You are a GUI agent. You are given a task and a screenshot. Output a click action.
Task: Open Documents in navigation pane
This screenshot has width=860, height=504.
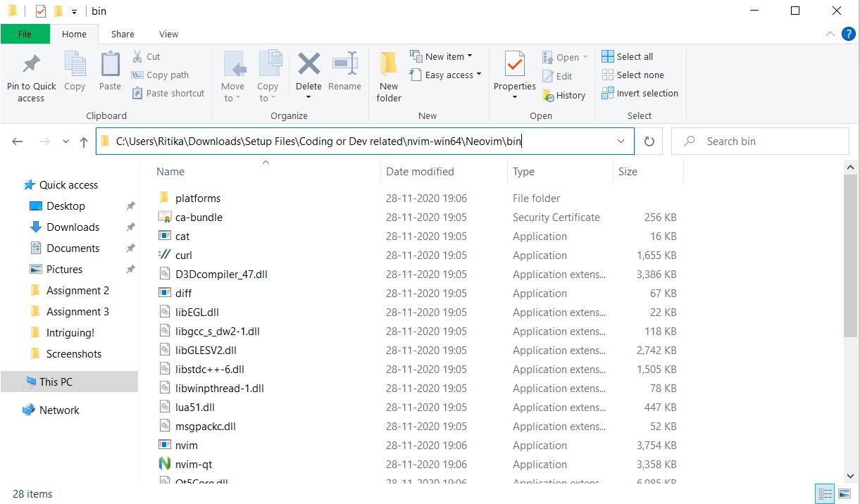click(73, 248)
